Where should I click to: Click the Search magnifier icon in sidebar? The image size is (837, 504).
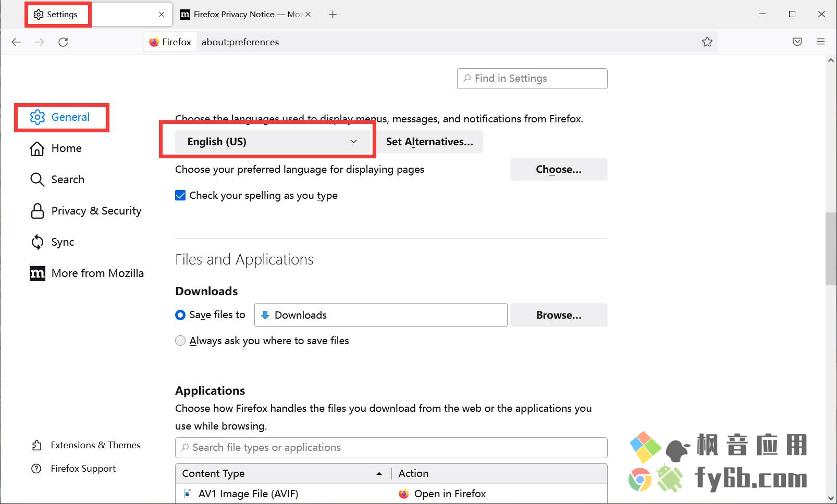tap(37, 180)
